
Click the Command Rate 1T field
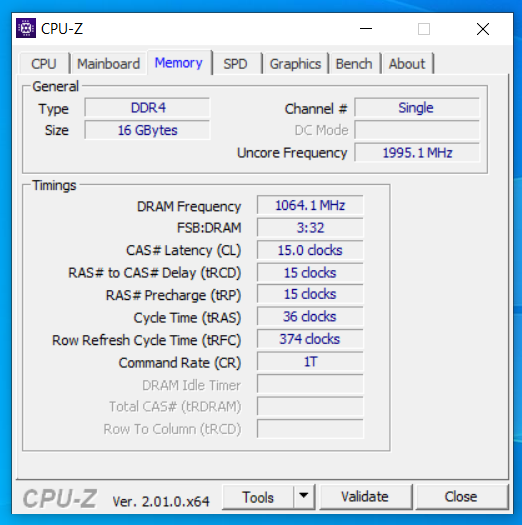point(310,362)
